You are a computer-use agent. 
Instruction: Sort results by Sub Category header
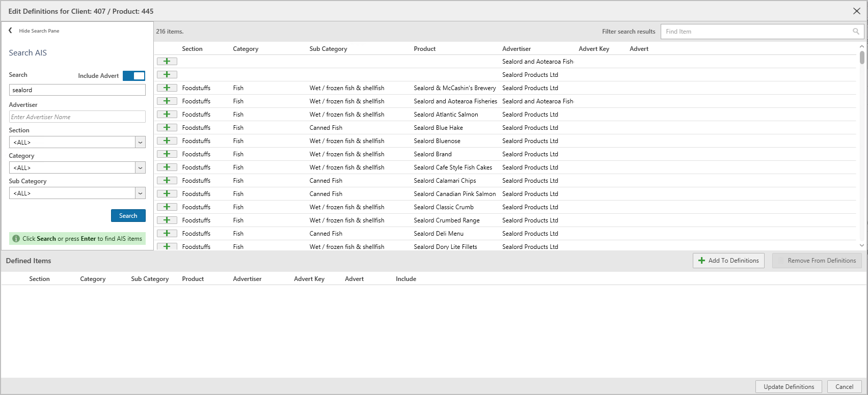click(328, 49)
